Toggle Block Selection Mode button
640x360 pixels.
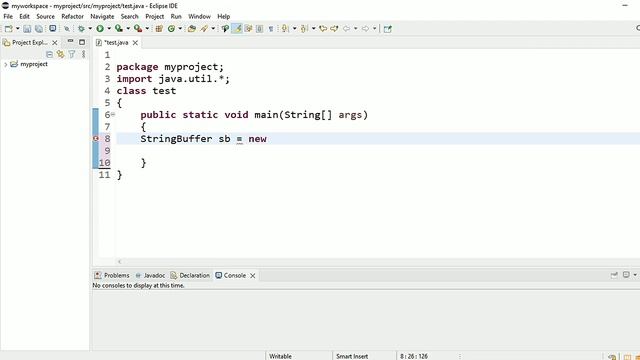[260, 29]
